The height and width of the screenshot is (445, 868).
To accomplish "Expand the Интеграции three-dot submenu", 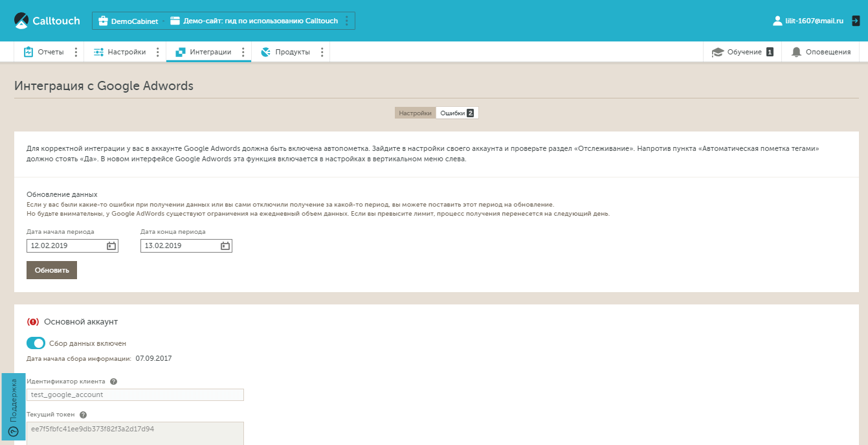I will pyautogui.click(x=243, y=52).
